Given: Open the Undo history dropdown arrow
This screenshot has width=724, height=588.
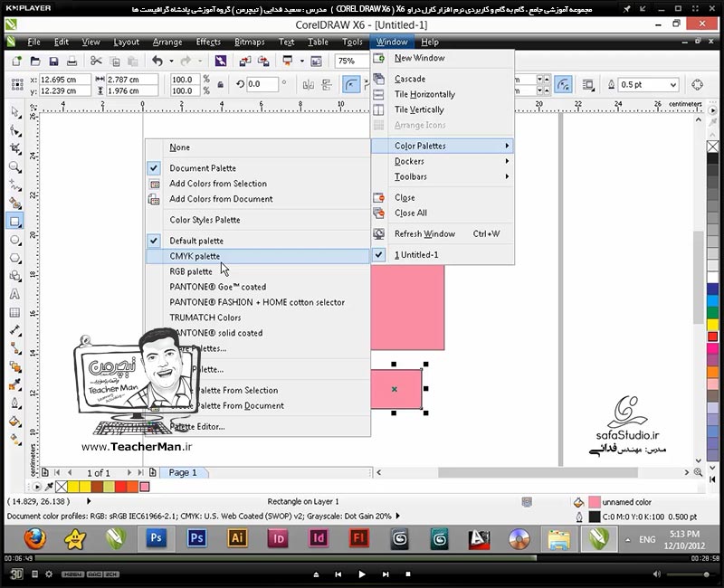Looking at the screenshot, I should pyautogui.click(x=171, y=61).
